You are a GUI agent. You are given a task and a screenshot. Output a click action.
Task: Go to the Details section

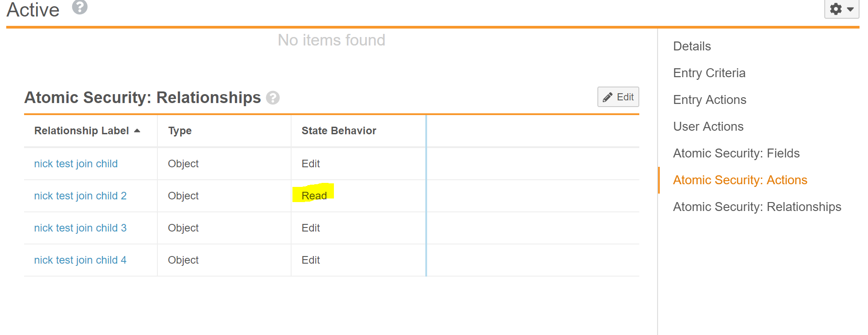pos(692,46)
